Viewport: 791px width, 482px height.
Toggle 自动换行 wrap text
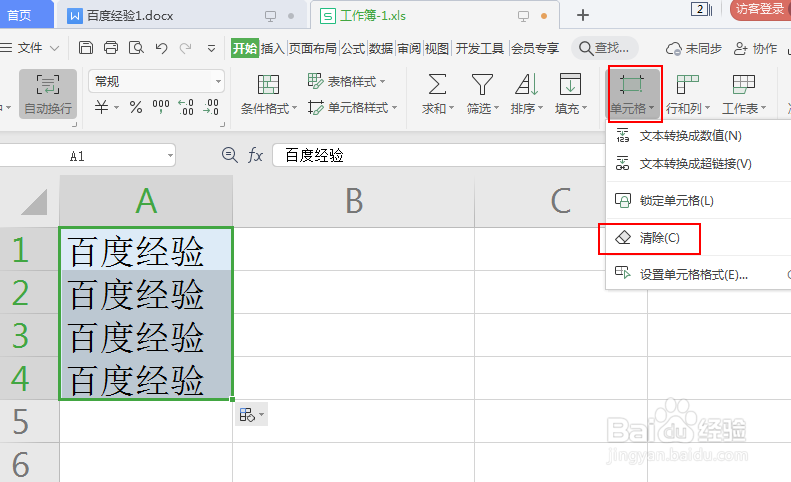[48, 94]
